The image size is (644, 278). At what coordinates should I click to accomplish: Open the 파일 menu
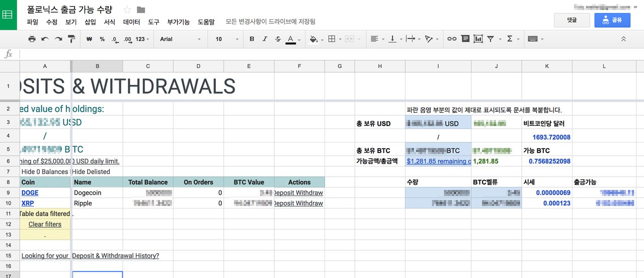[33, 22]
